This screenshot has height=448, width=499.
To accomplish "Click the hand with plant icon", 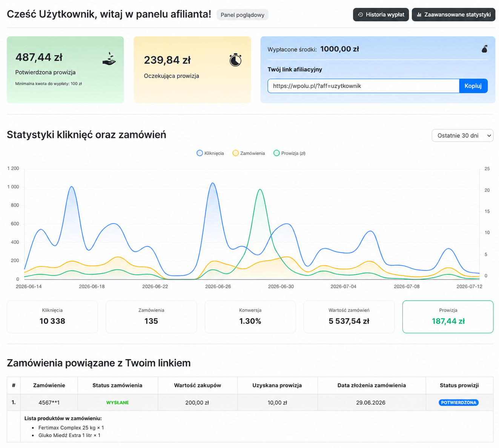I will point(109,59).
